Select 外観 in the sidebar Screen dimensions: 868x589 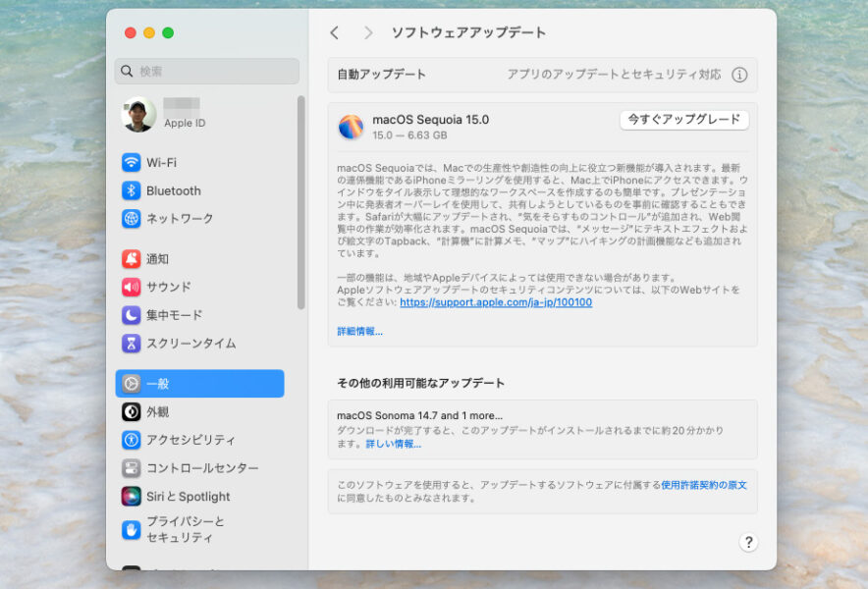click(x=200, y=412)
